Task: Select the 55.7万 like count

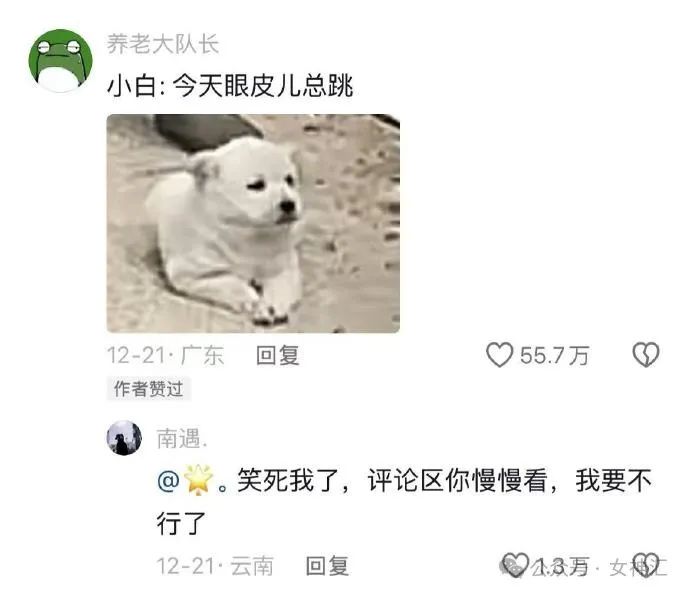Action: (x=554, y=355)
